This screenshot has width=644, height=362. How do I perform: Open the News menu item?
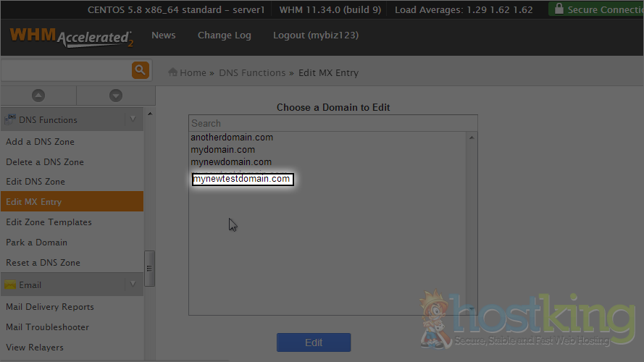pyautogui.click(x=164, y=35)
